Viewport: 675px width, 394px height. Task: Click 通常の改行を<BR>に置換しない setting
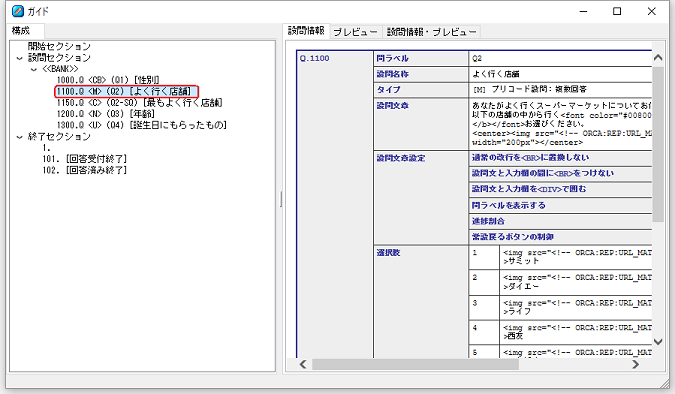point(530,158)
